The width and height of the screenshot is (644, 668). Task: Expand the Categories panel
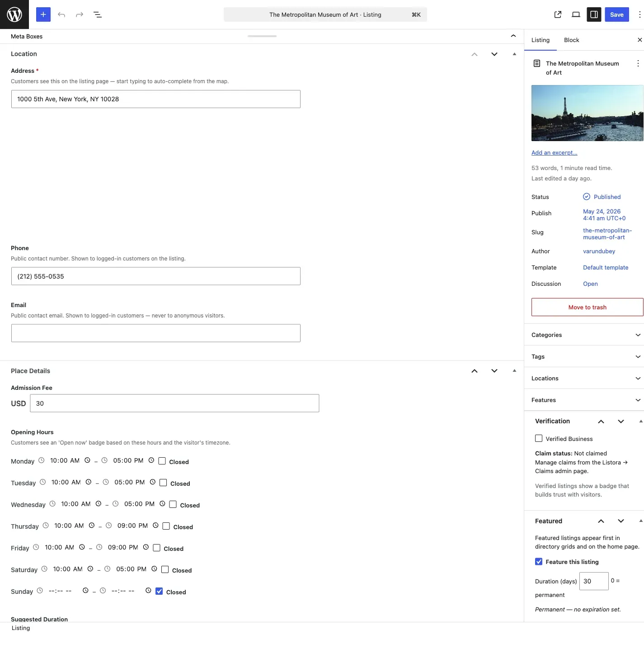click(x=584, y=335)
